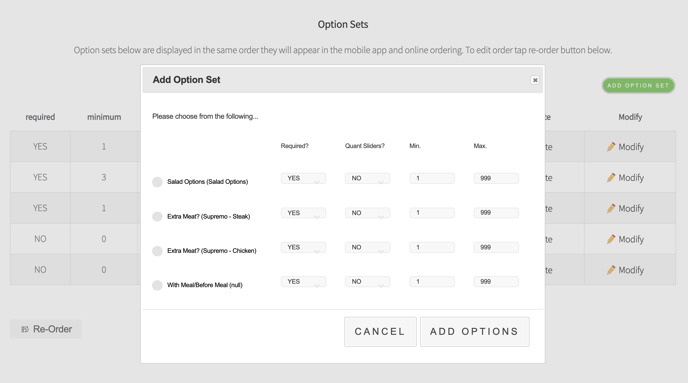The height and width of the screenshot is (383, 688).
Task: Open Required dropdown for Supremo - Chicken
Action: pyautogui.click(x=303, y=247)
